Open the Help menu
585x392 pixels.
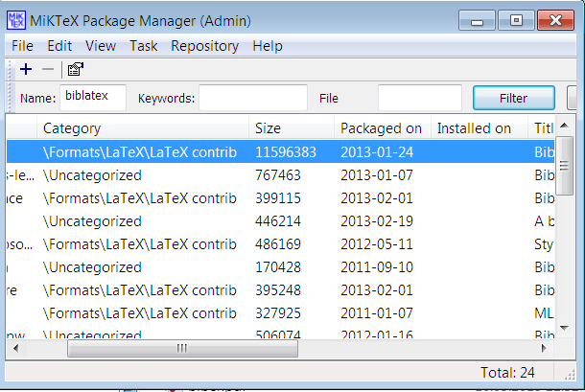pyautogui.click(x=268, y=46)
